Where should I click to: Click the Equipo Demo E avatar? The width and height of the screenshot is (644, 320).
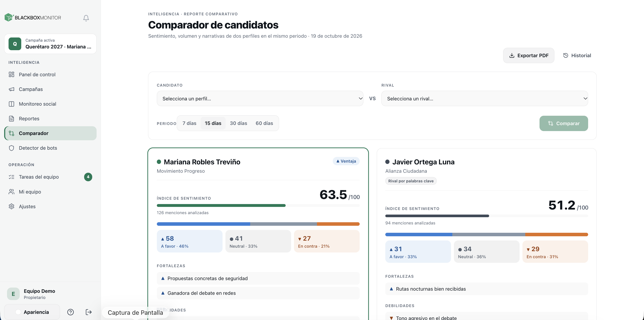coord(13,294)
